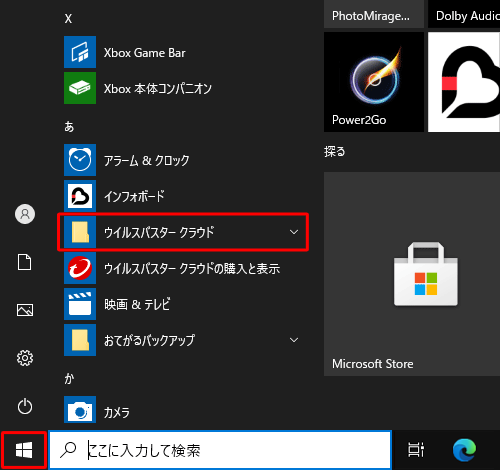This screenshot has height=470, width=500.
Task: Open the heart-logo tile beside Power2Go
Action: (x=464, y=82)
